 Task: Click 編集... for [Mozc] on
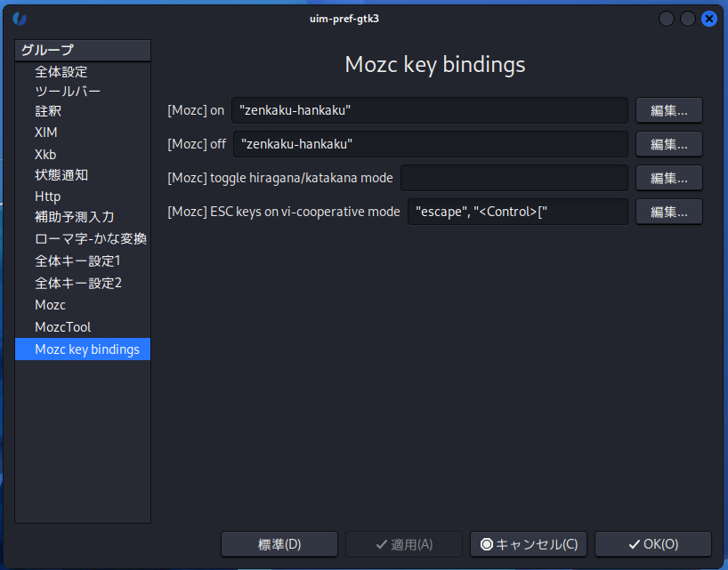[669, 110]
